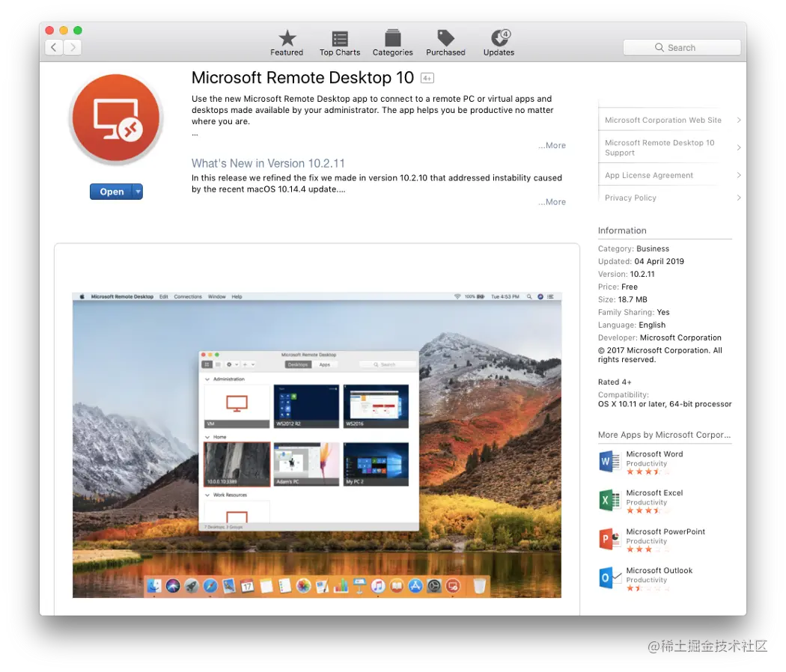Image resolution: width=786 pixels, height=672 pixels.
Task: Go forward with the right arrow button
Action: click(73, 48)
